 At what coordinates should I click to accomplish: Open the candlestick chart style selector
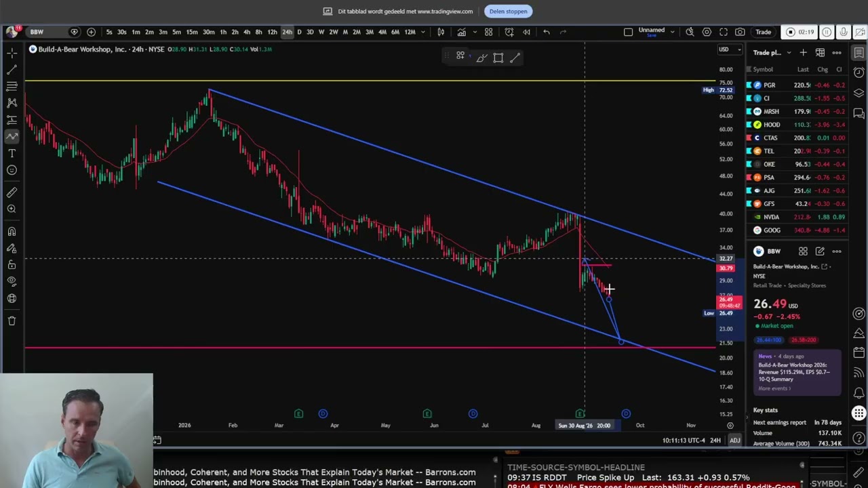(441, 32)
